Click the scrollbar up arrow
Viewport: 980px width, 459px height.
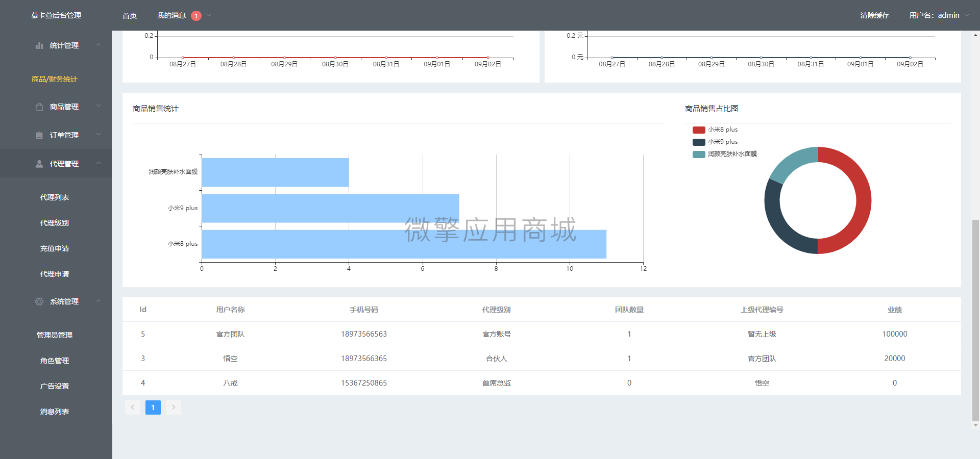point(975,35)
